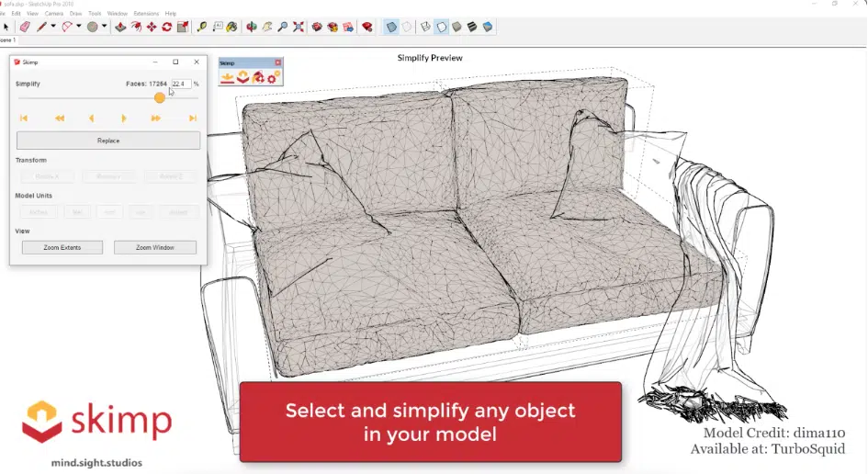Open the Extensions menu
Viewport: 868px width, 474px height.
pyautogui.click(x=146, y=13)
